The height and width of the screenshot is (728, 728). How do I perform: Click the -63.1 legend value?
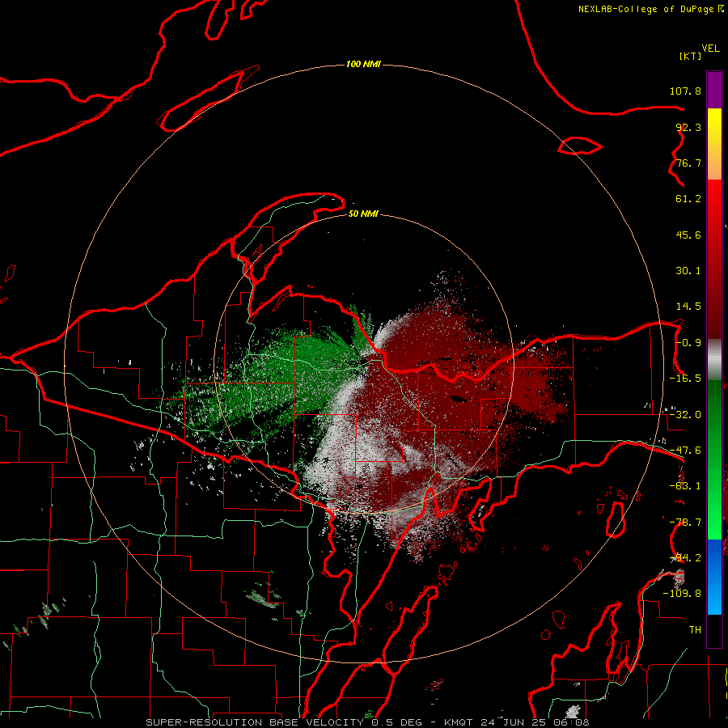click(685, 486)
